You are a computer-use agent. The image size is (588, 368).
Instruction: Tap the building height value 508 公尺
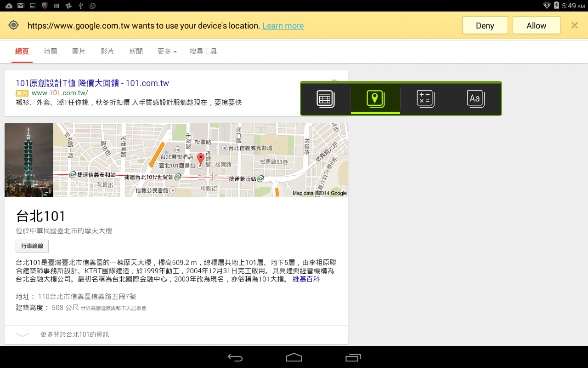(x=65, y=308)
